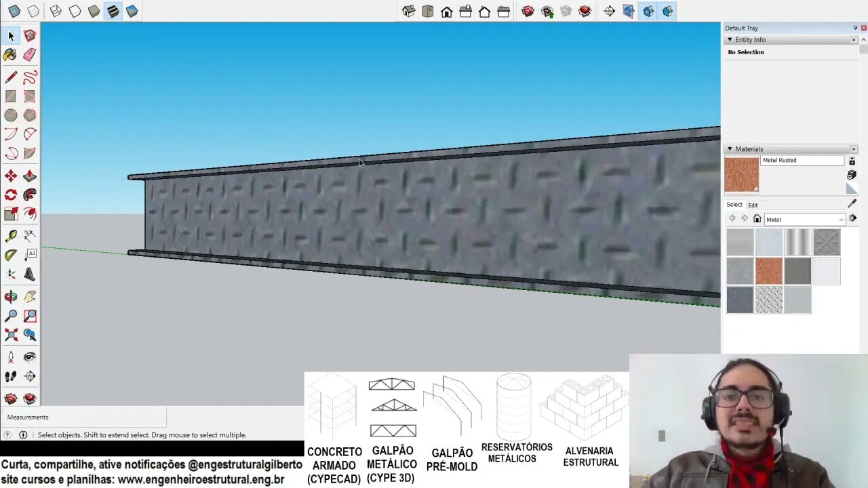The image size is (868, 488).
Task: Activate the Offset tool
Action: tap(30, 214)
